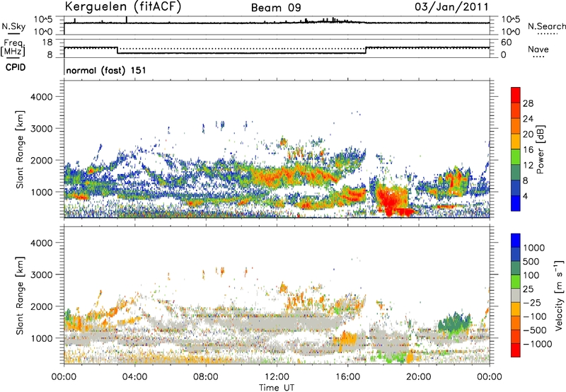The height and width of the screenshot is (392, 566).
Task: Select the "N.Search" legend label
Action: pyautogui.click(x=546, y=26)
